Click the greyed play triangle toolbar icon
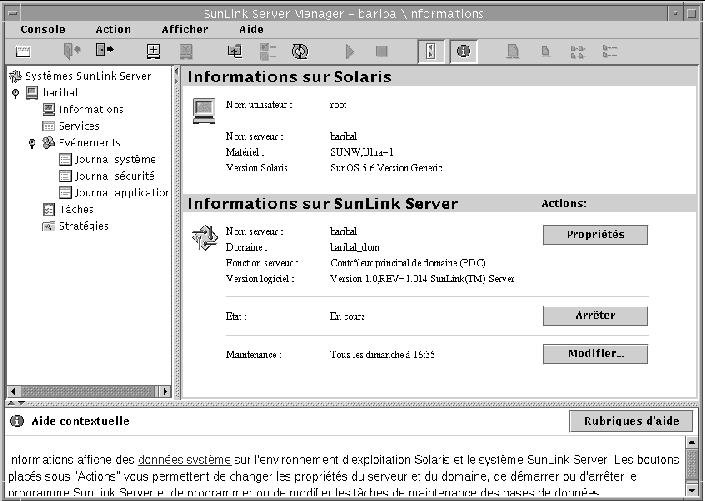Screen dimensions: 705x501 tap(350, 51)
